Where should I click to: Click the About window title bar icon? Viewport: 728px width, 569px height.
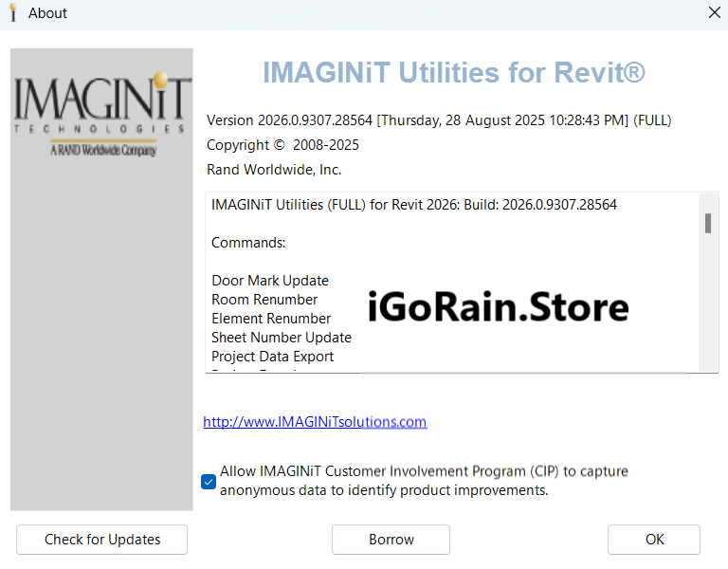(13, 12)
